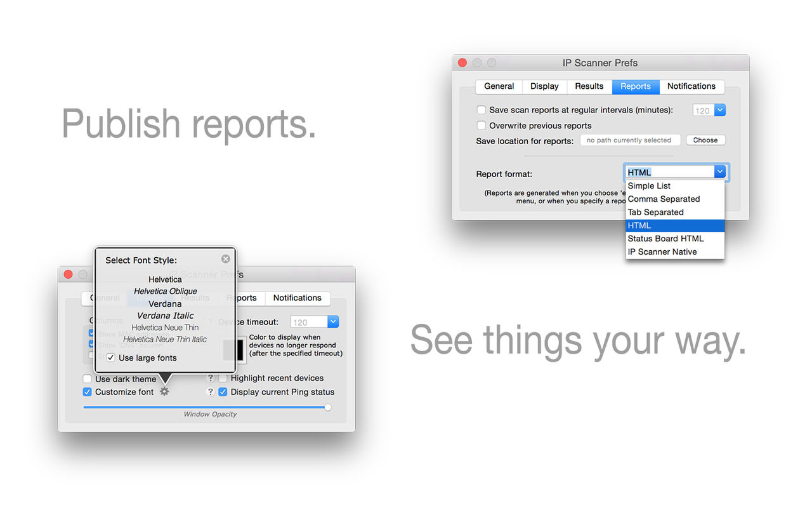
Task: Go to the Results tab in the upper window
Action: (x=589, y=86)
